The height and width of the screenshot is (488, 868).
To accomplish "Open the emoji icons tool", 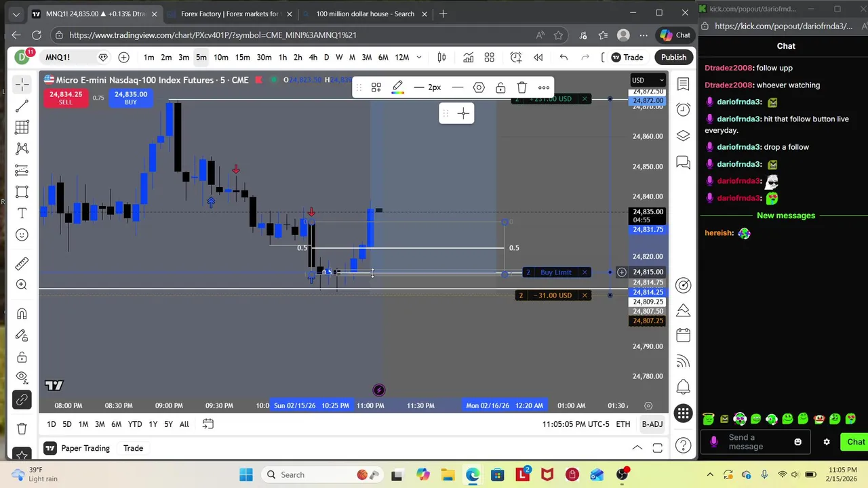I will pyautogui.click(x=22, y=235).
